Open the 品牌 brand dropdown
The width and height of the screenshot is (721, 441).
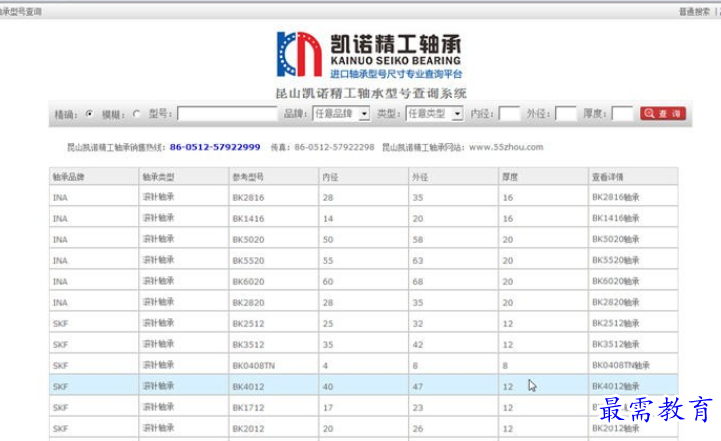(x=341, y=114)
